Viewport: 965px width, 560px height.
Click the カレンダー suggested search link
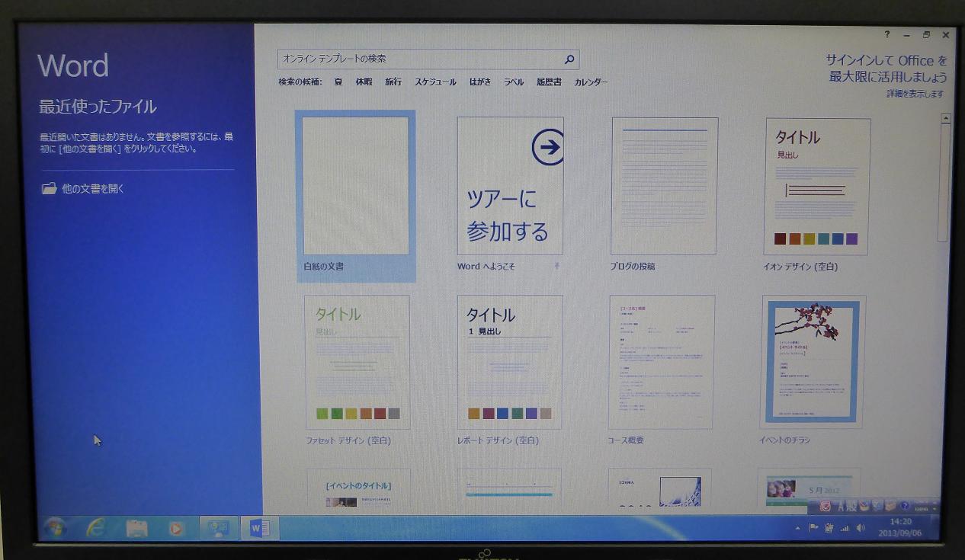pyautogui.click(x=591, y=82)
